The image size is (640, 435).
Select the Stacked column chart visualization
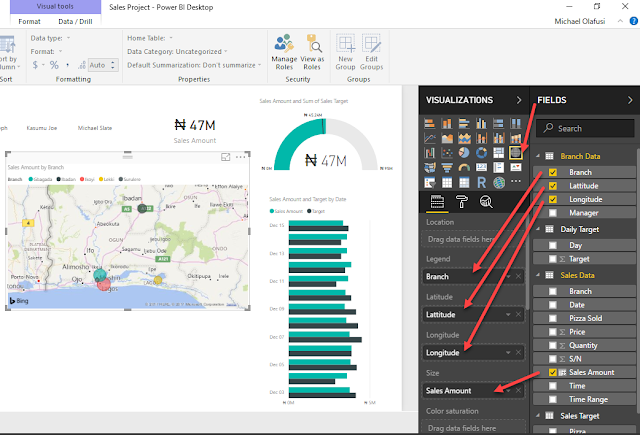447,123
